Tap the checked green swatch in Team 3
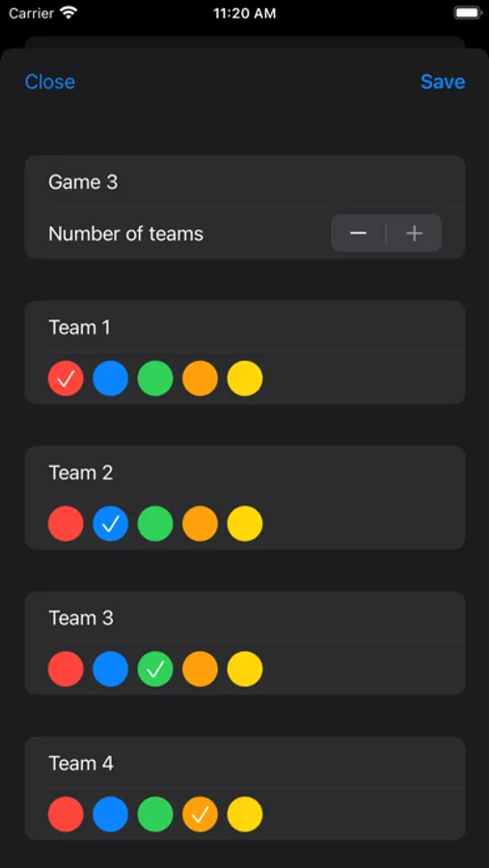 click(x=155, y=668)
